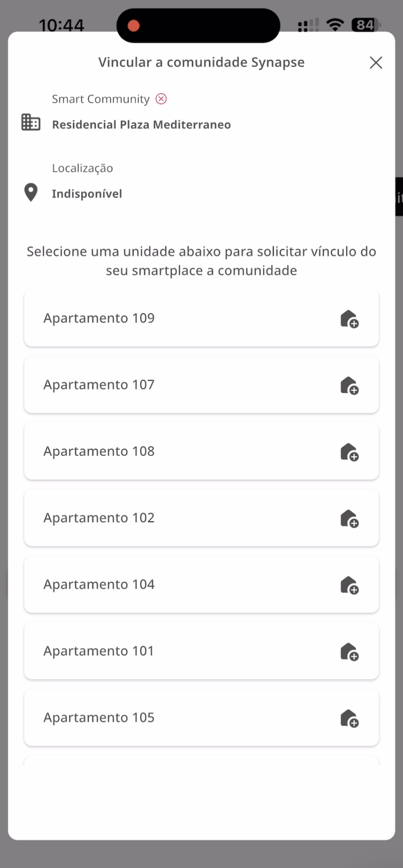Tap add-home icon for Apartamento 101
The image size is (403, 868).
tap(349, 652)
